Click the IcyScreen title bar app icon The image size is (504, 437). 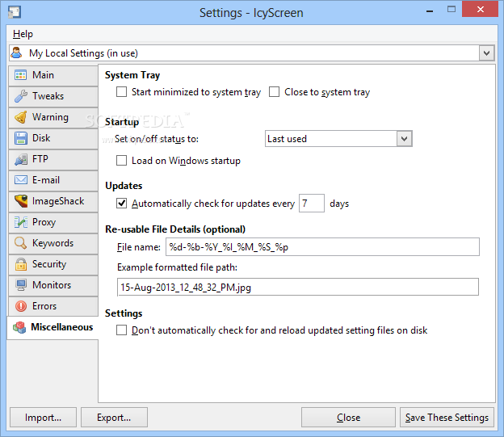(15, 12)
